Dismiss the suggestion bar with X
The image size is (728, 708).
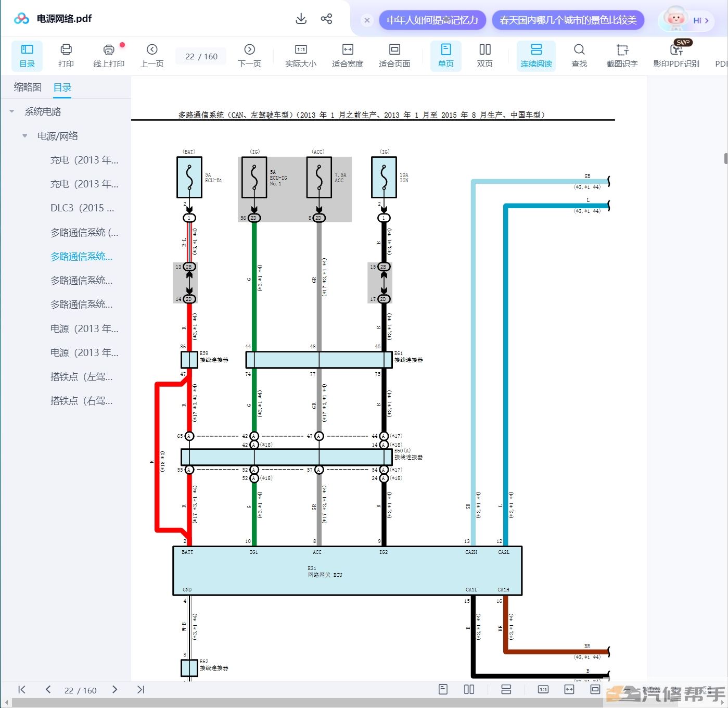click(x=367, y=20)
